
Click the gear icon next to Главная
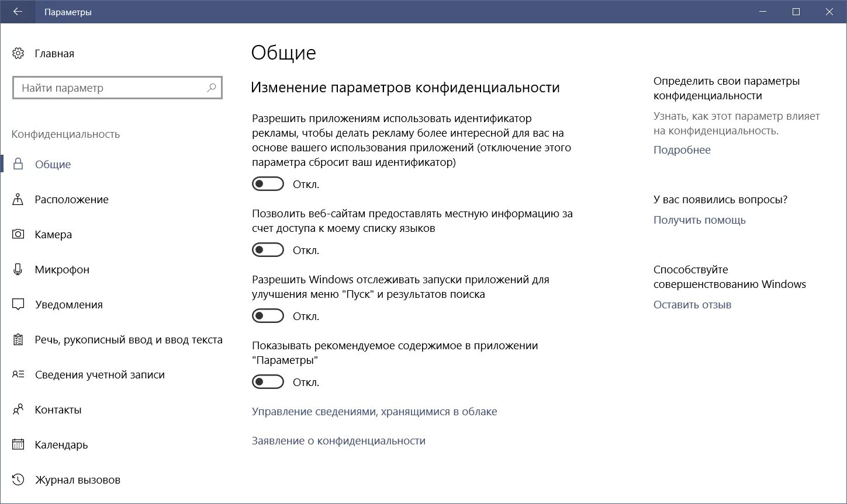pyautogui.click(x=18, y=54)
